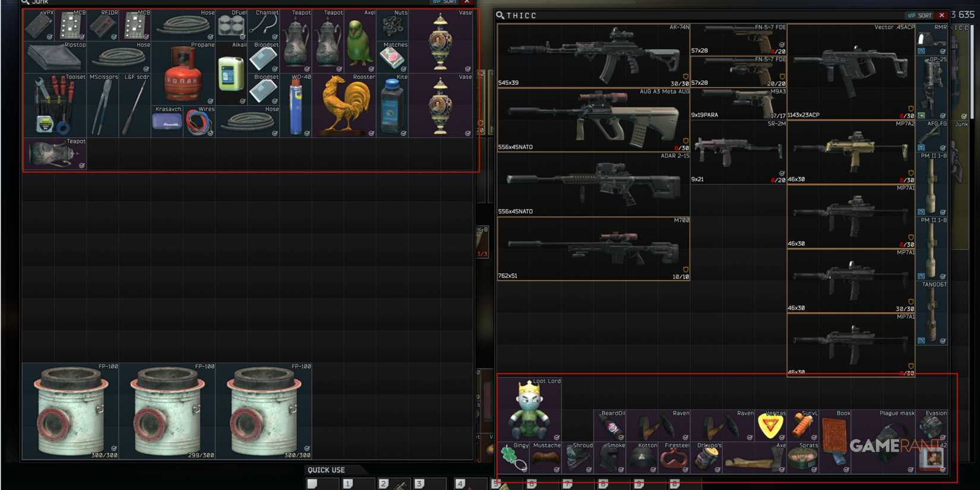Close the THICC case window
980x490 pixels.
[941, 15]
